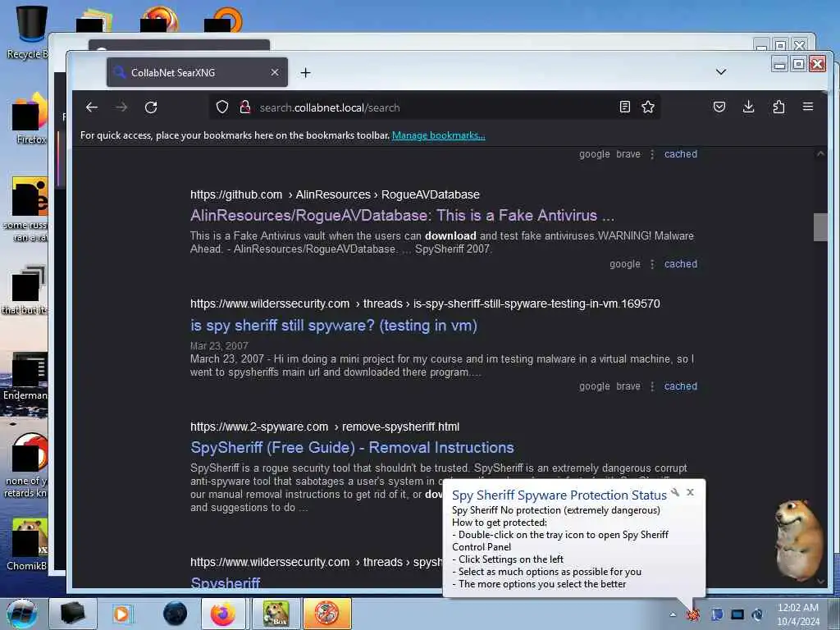Expand more options on the GitHub result

point(652,264)
